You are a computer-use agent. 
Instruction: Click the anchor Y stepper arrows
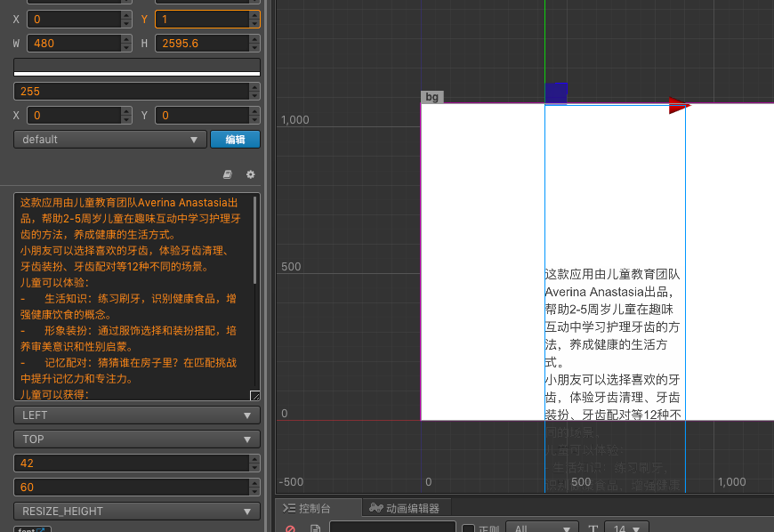254,20
